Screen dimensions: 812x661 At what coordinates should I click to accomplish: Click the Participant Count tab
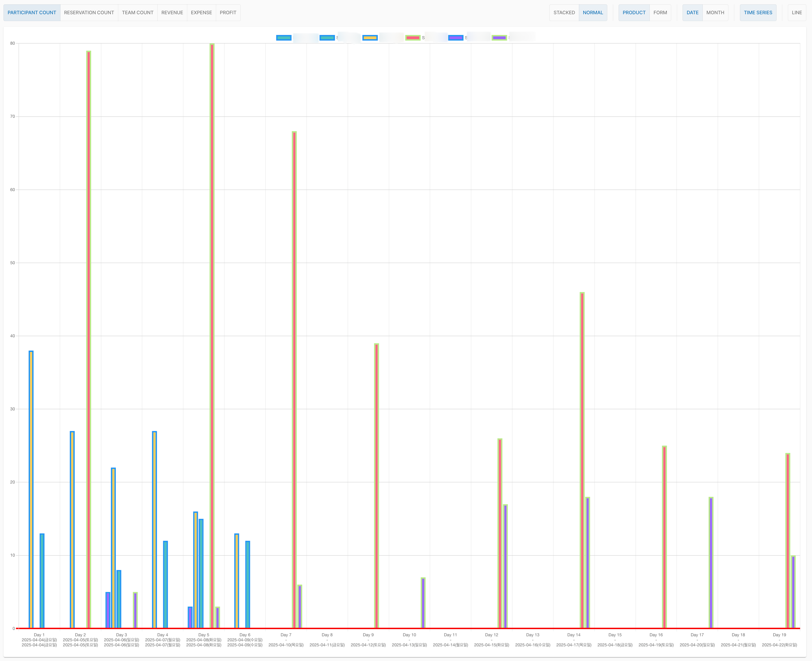pyautogui.click(x=32, y=12)
